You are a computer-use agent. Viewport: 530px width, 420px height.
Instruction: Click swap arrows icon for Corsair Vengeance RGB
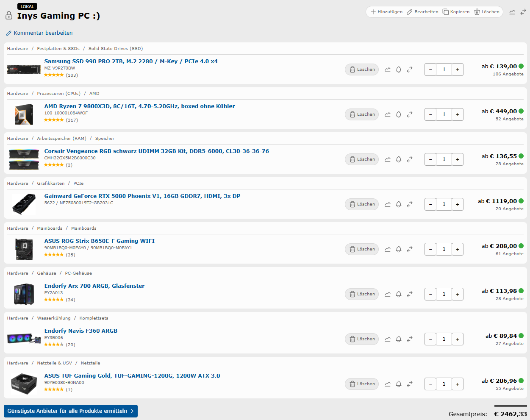click(410, 159)
